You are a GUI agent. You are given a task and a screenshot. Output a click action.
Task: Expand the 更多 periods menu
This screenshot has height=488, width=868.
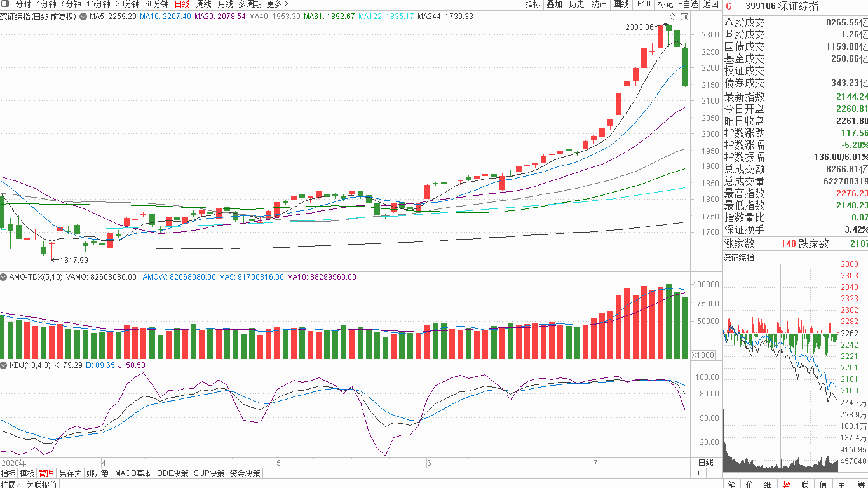tap(277, 4)
